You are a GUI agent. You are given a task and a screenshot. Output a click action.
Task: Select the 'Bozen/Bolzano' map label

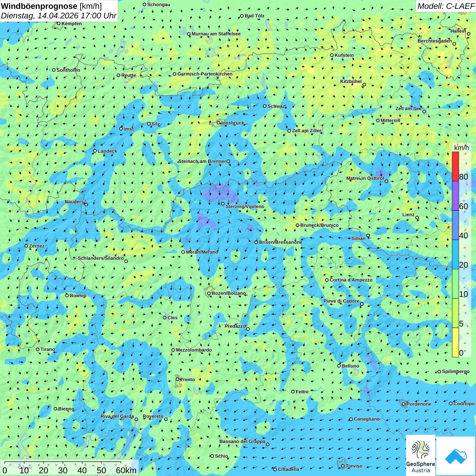pyautogui.click(x=228, y=293)
